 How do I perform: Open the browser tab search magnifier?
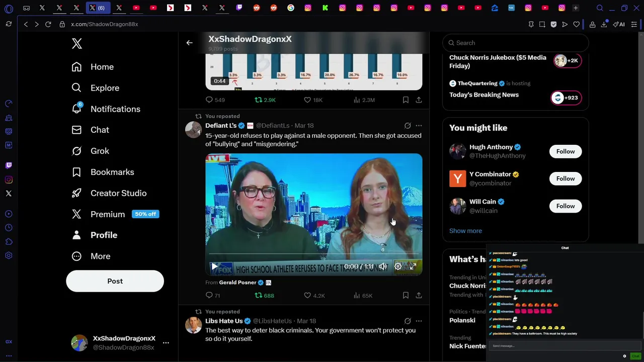click(600, 8)
